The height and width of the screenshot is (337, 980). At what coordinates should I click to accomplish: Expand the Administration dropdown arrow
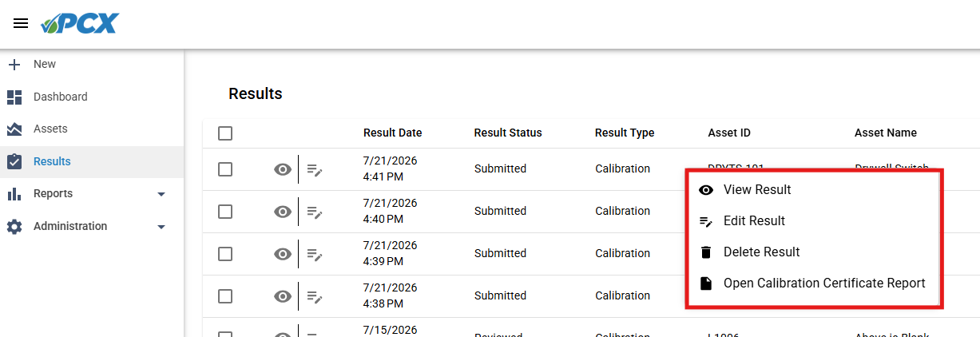click(161, 227)
